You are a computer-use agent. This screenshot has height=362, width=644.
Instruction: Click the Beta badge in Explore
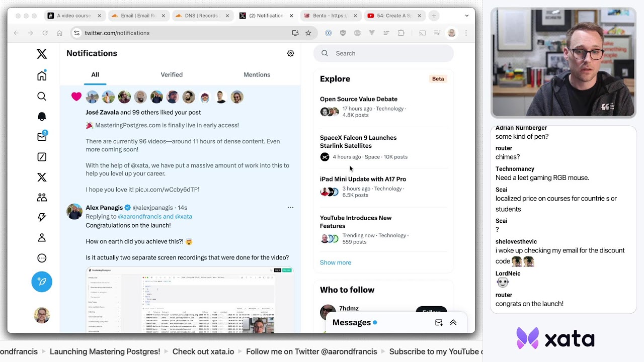click(438, 79)
